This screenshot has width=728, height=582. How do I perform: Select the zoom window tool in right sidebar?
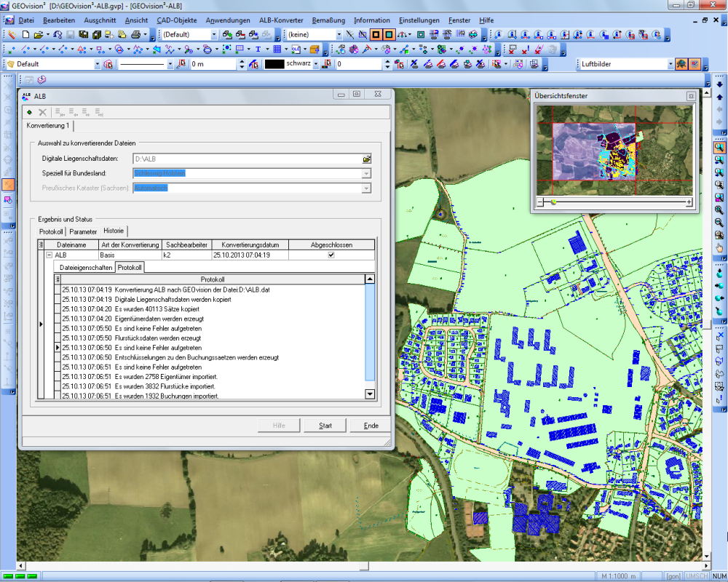[x=719, y=148]
